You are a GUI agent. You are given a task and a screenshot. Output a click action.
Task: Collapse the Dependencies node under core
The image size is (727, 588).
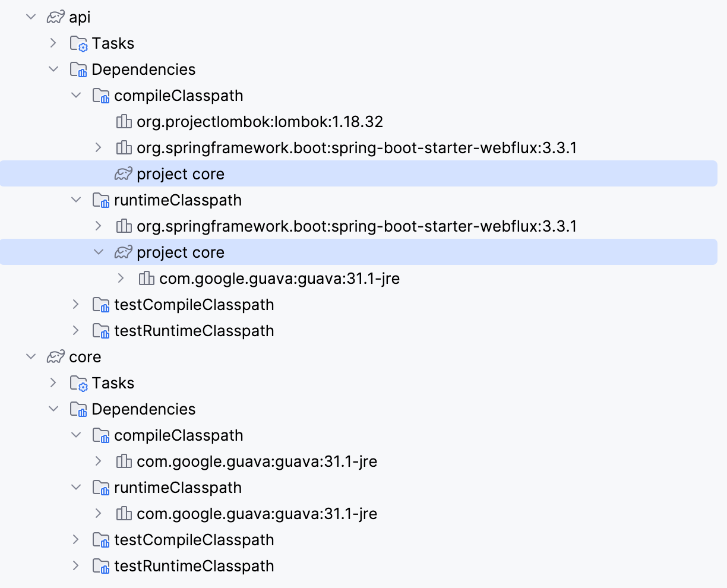pyautogui.click(x=53, y=409)
